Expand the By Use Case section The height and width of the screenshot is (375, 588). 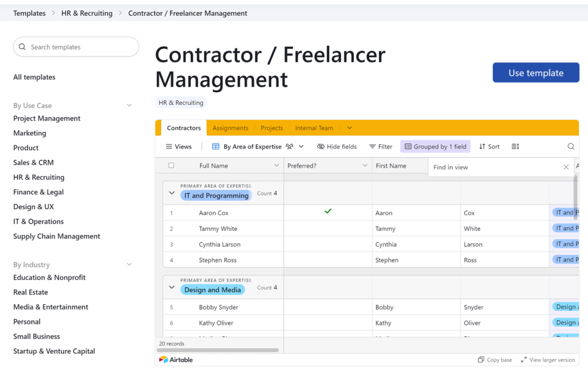129,105
